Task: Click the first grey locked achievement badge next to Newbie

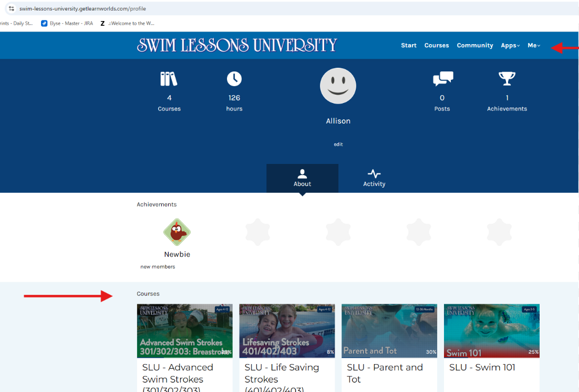Action: (258, 232)
